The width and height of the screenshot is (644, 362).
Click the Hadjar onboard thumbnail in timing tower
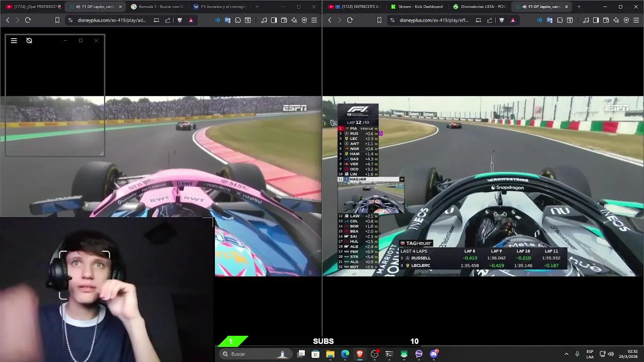(x=371, y=198)
